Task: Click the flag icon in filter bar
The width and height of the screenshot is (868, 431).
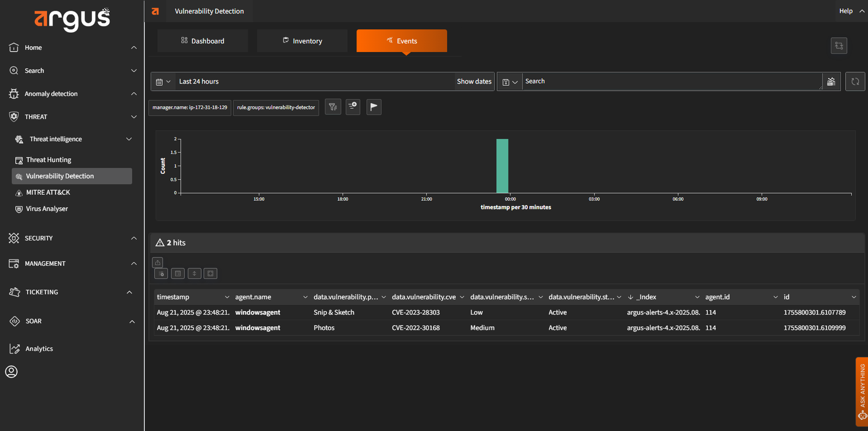Action: [374, 107]
